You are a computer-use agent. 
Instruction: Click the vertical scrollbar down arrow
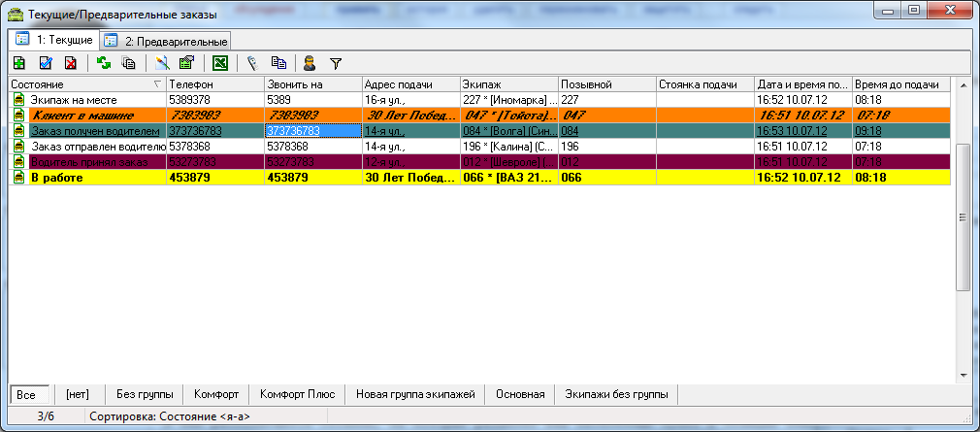pos(964,375)
